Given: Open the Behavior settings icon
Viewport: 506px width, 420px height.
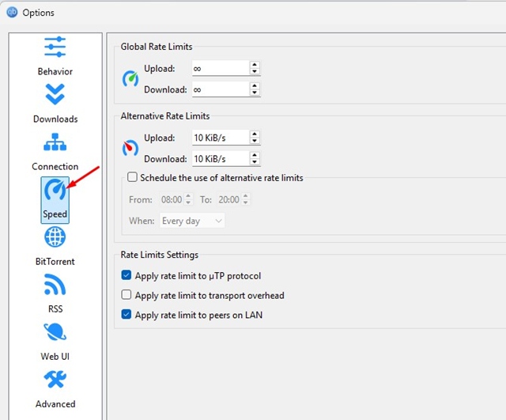Looking at the screenshot, I should pos(55,47).
